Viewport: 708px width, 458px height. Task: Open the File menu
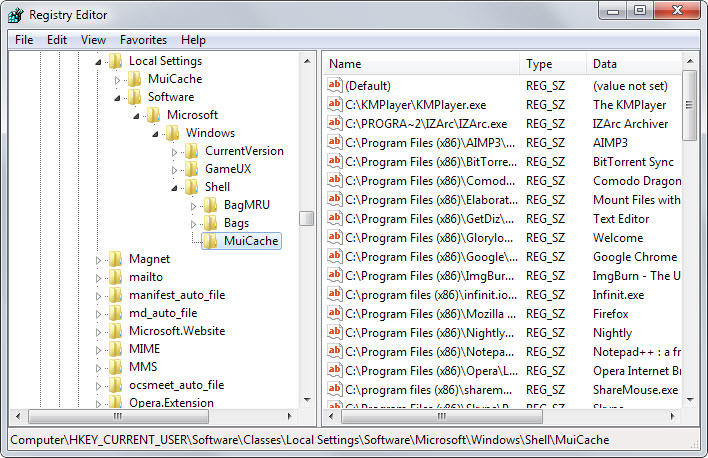point(24,40)
